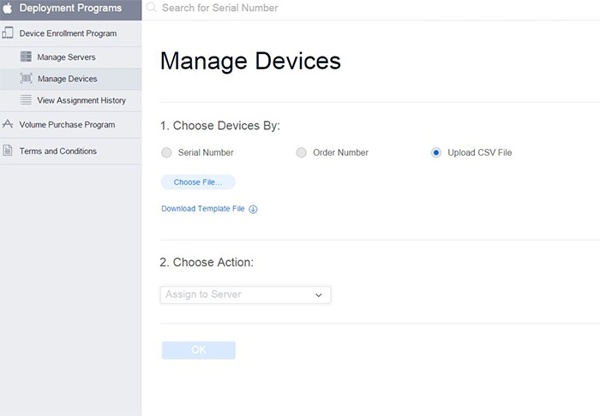Viewport: 600px width, 416px height.
Task: Click the search magnifier icon
Action: pos(152,8)
